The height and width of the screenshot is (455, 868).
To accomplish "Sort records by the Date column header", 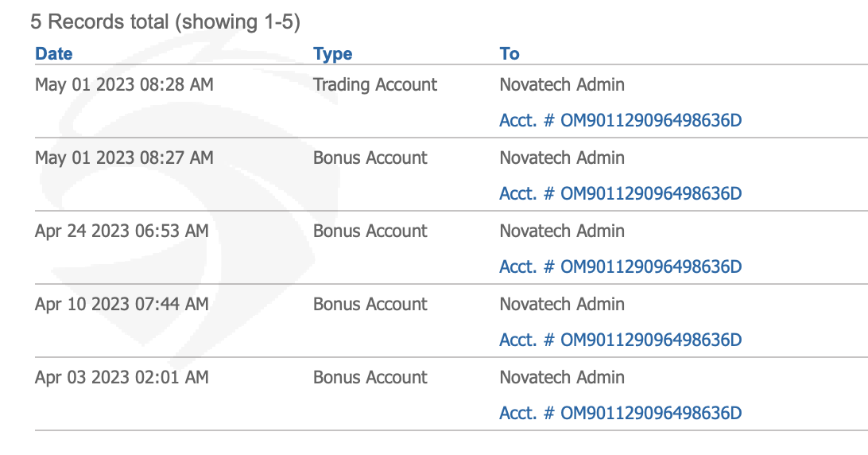I will tap(54, 54).
